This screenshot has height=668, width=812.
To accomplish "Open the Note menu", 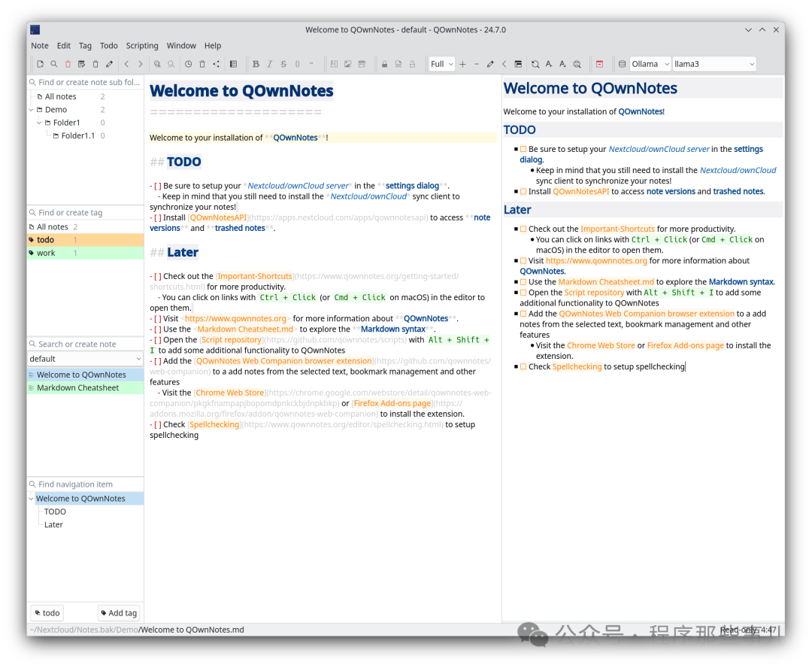I will pos(40,46).
